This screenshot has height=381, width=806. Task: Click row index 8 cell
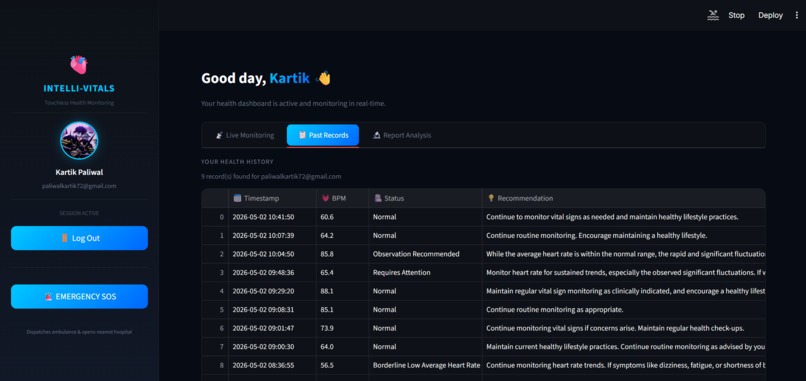pyautogui.click(x=215, y=365)
